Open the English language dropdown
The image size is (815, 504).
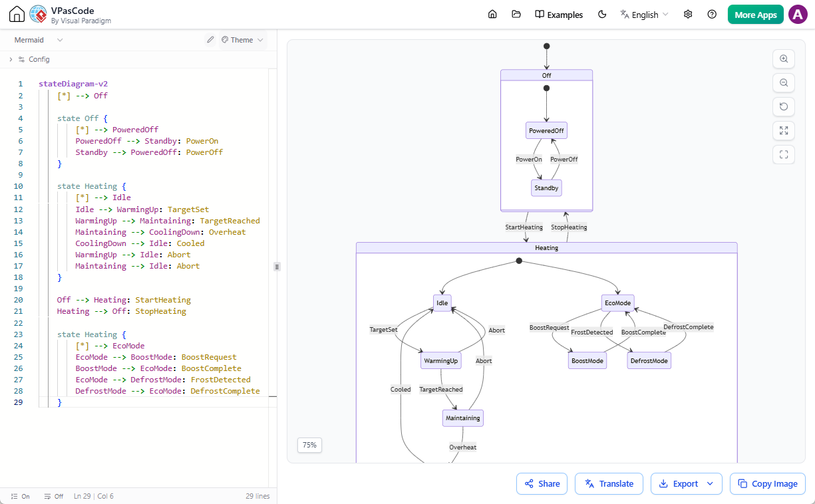coord(644,15)
